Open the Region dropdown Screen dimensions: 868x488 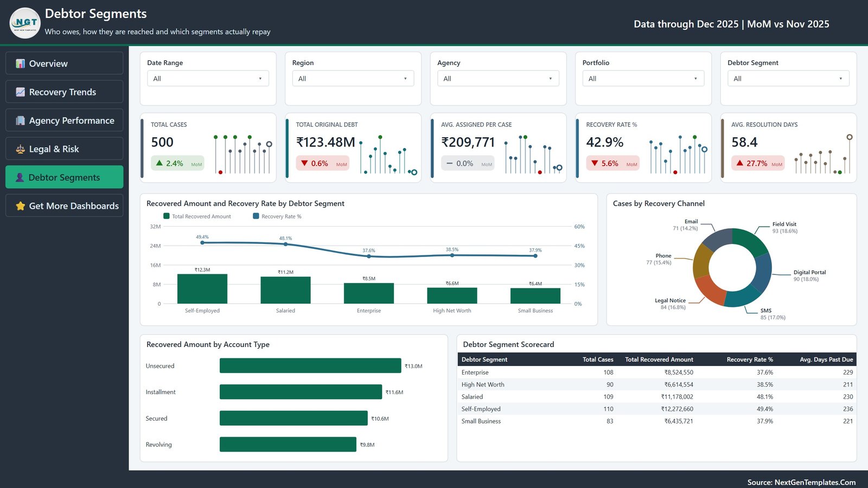point(353,79)
